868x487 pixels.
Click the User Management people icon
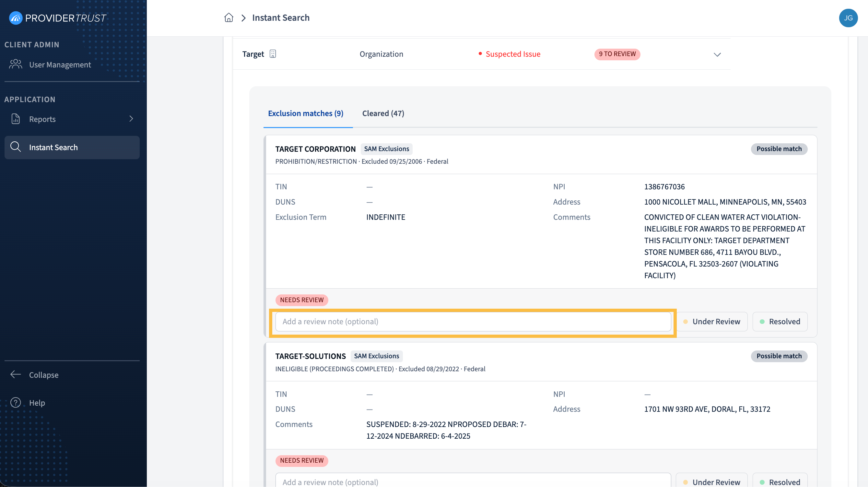[x=16, y=65]
